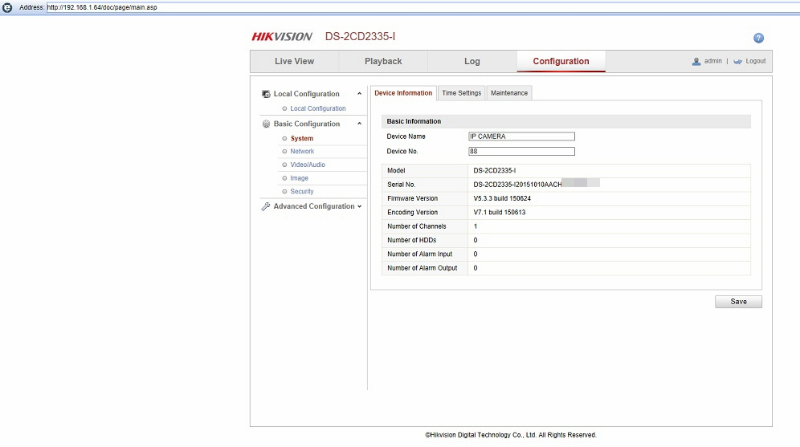The image size is (800, 447).
Task: Open the Network settings link
Action: coord(302,151)
